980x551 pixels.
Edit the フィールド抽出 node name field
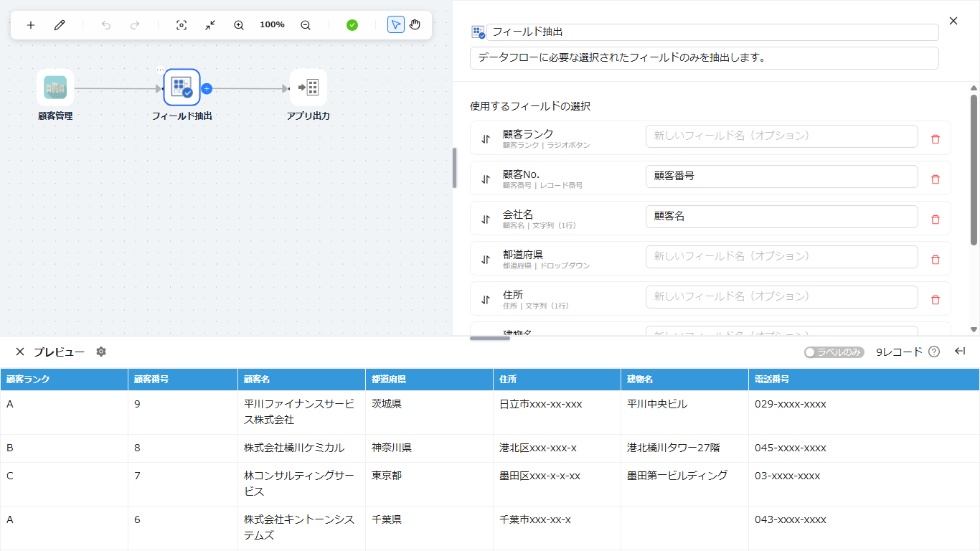(x=712, y=32)
